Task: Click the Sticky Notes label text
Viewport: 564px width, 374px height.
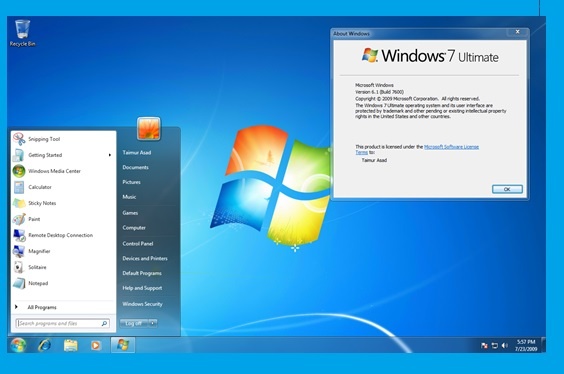Action: [42, 203]
